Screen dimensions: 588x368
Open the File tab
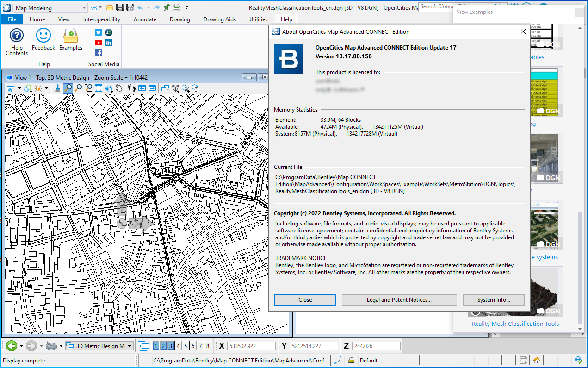(12, 19)
